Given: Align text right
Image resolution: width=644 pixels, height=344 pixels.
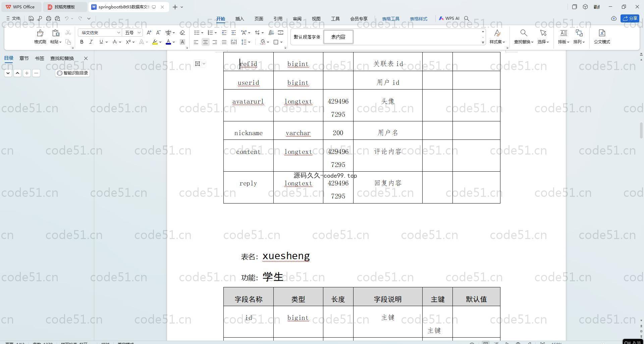Looking at the screenshot, I should 215,42.
